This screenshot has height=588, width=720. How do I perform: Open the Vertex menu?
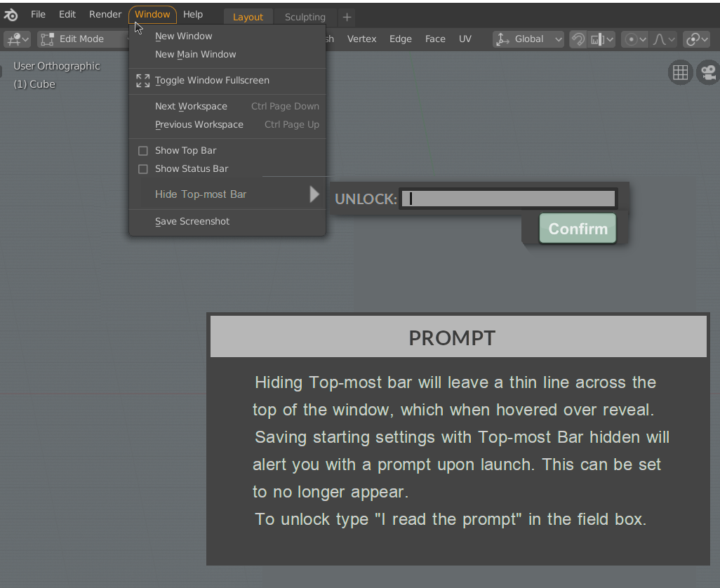(x=361, y=39)
